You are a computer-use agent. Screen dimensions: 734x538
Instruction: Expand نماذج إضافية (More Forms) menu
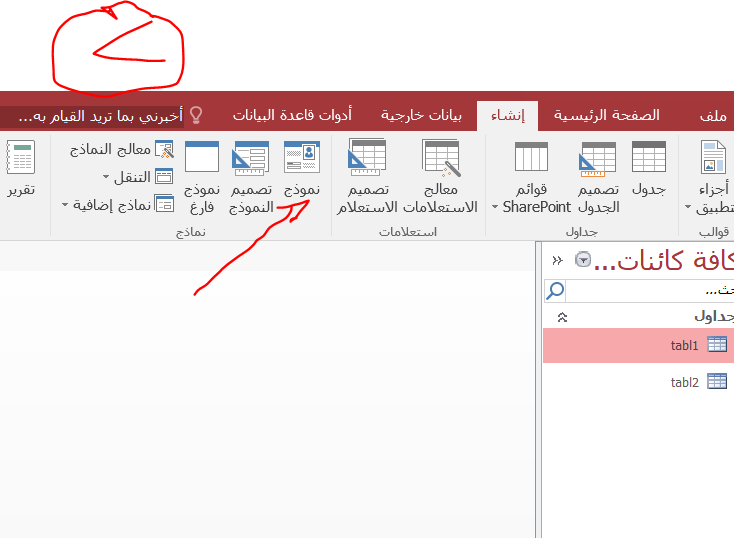tap(118, 204)
